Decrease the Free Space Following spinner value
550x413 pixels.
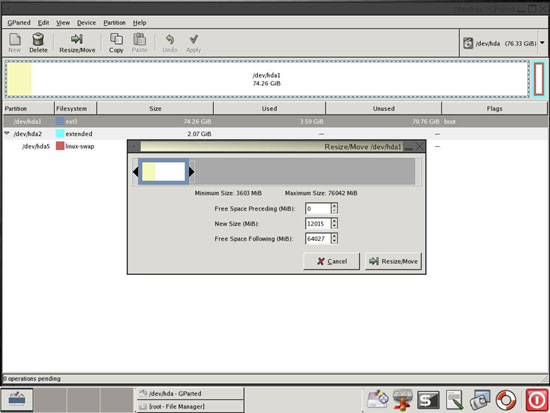click(334, 241)
